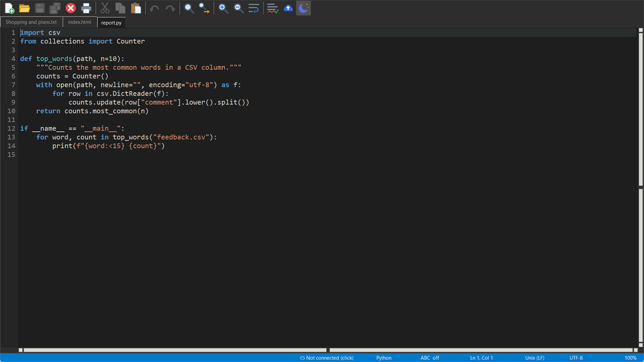The height and width of the screenshot is (362, 644).
Task: Open the UTF-8 encoding selector
Action: coord(576,358)
